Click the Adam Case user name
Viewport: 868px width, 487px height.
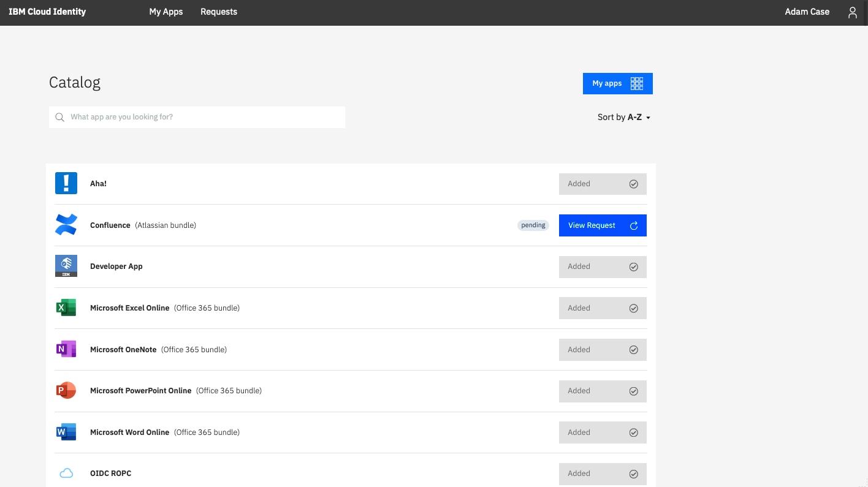point(807,12)
